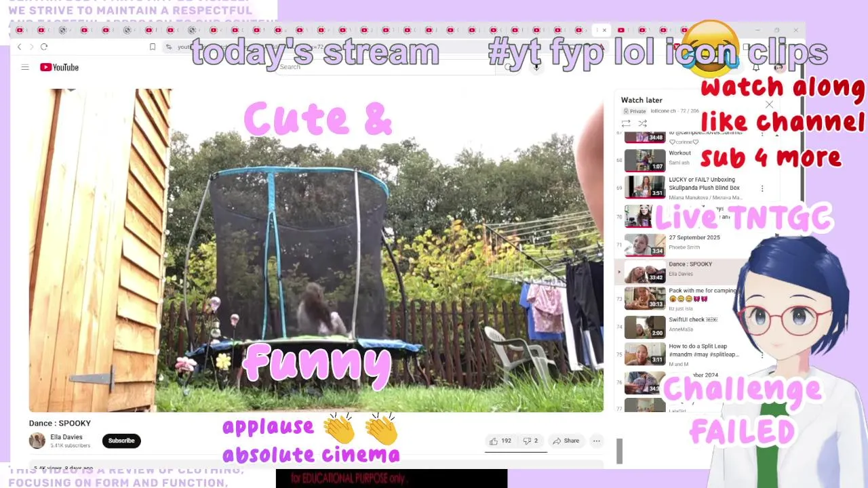This screenshot has height=488, width=868.
Task: Go forward with the browser forward arrow
Action: 31,47
